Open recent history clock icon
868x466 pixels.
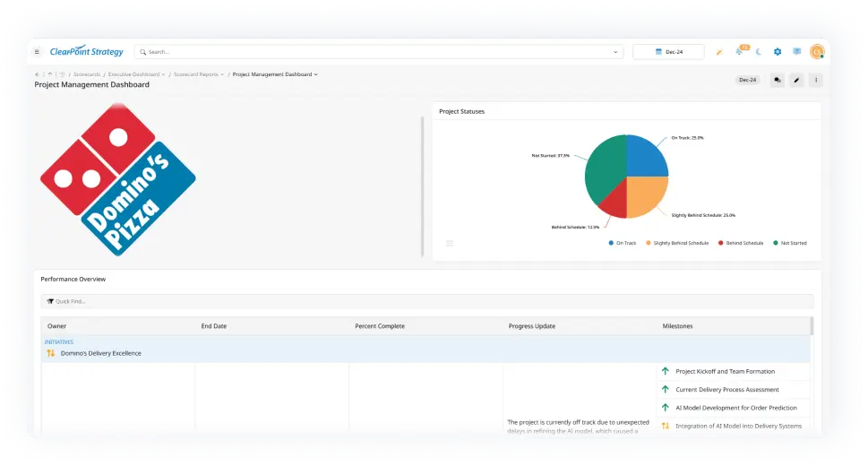pyautogui.click(x=62, y=74)
